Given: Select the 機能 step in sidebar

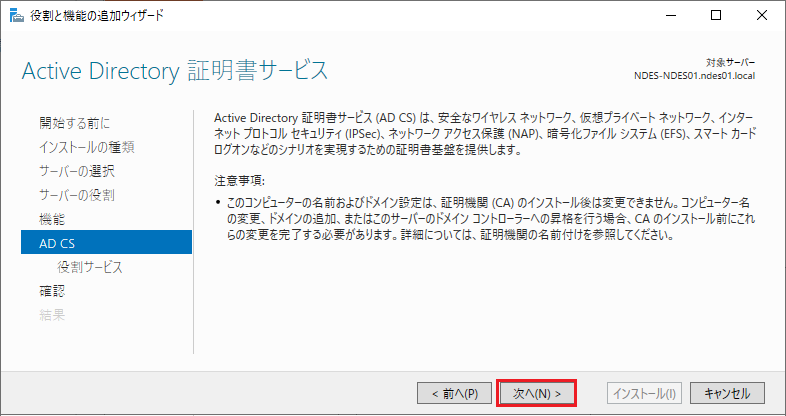Looking at the screenshot, I should click(52, 219).
